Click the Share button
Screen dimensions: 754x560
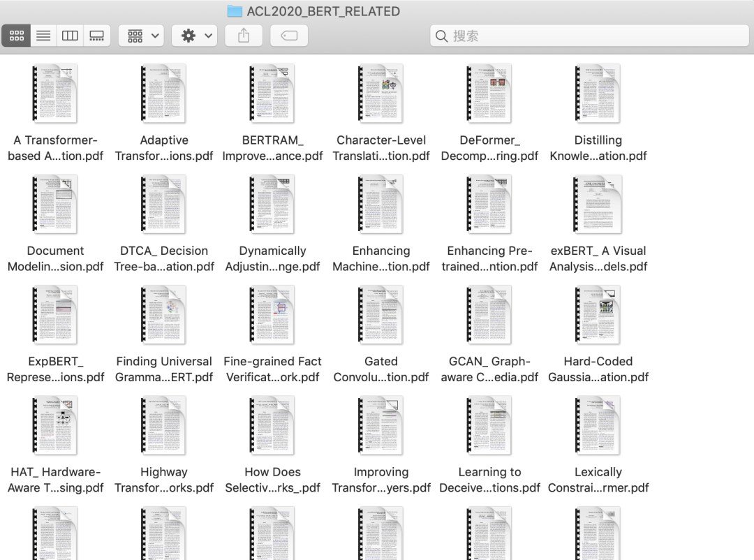tap(244, 36)
